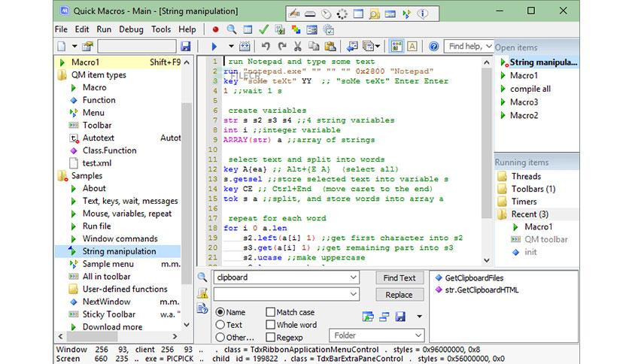Expand the Threads folder in Running items
The width and height of the screenshot is (629, 364).
click(502, 177)
